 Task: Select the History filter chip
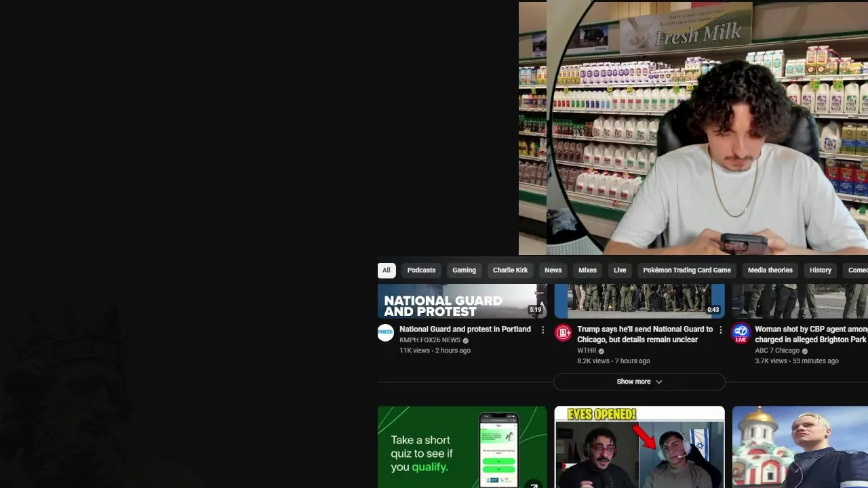(820, 270)
